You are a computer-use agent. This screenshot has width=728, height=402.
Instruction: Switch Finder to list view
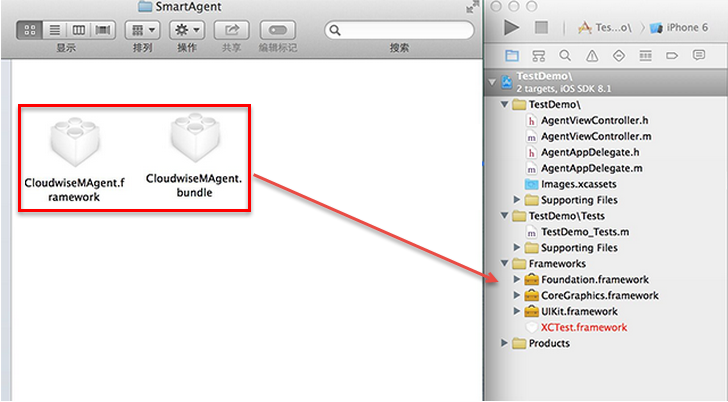pyautogui.click(x=55, y=30)
